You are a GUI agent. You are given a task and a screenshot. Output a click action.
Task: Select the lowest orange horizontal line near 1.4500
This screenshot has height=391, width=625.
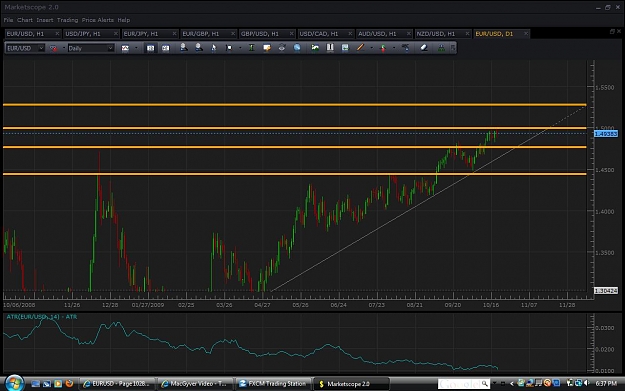[x=295, y=174]
